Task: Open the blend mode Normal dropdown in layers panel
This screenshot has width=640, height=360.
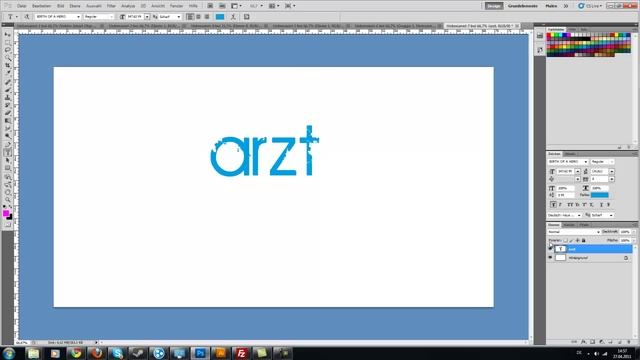Action: coord(574,232)
